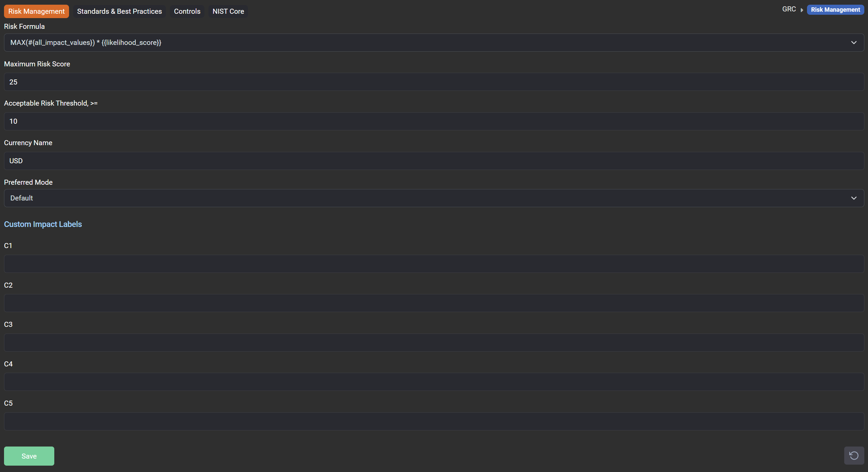
Task: Switch to the Risk Management tab
Action: [37, 11]
